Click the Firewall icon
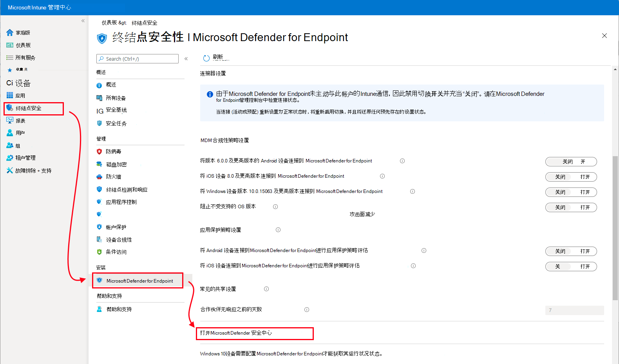Image resolution: width=619 pixels, height=364 pixels. click(x=100, y=177)
